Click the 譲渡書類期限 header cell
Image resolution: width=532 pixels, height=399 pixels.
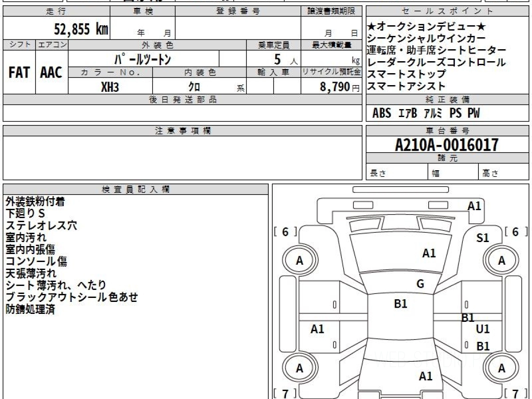pos(332,12)
